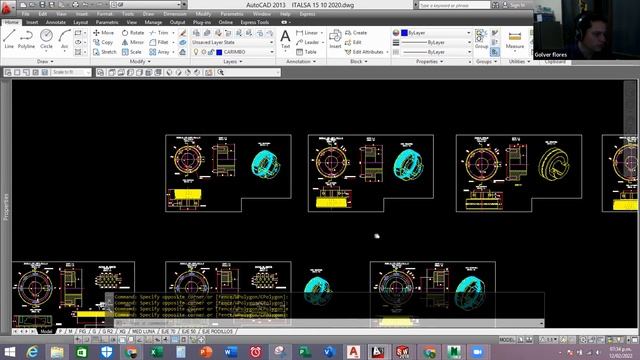Viewport: 640px width, 360px height.
Task: Switch to the Express Tools ribbon tab
Action: [x=255, y=22]
